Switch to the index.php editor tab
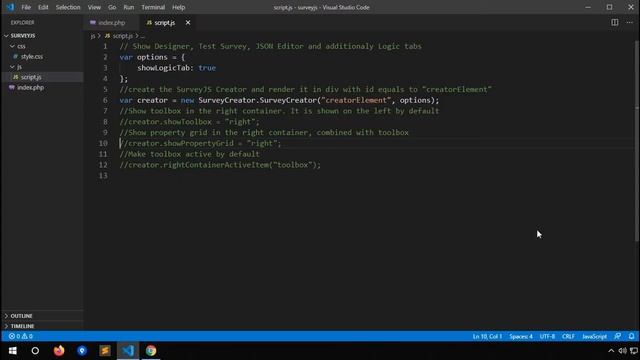This screenshot has height=360, width=640. (111, 23)
